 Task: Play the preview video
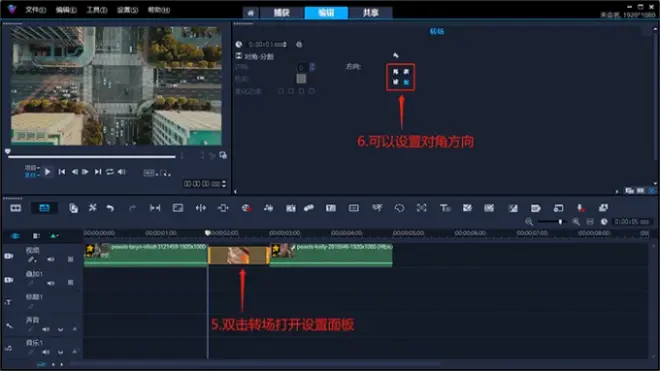point(48,172)
